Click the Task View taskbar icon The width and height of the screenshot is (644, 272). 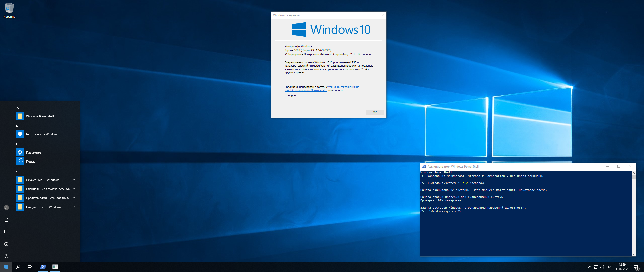(30, 267)
